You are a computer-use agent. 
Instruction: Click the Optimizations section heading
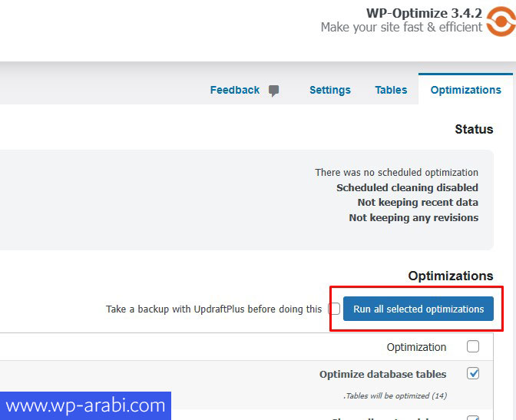[451, 276]
